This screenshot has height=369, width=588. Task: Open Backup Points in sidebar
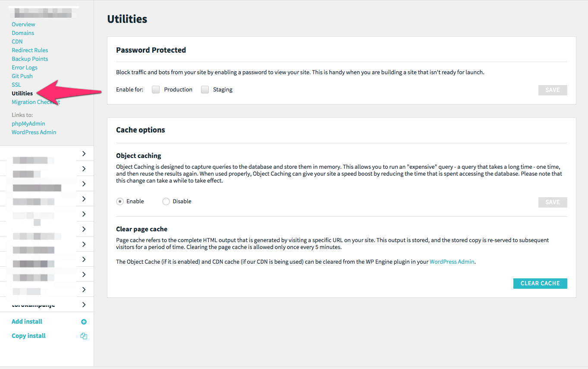point(30,59)
